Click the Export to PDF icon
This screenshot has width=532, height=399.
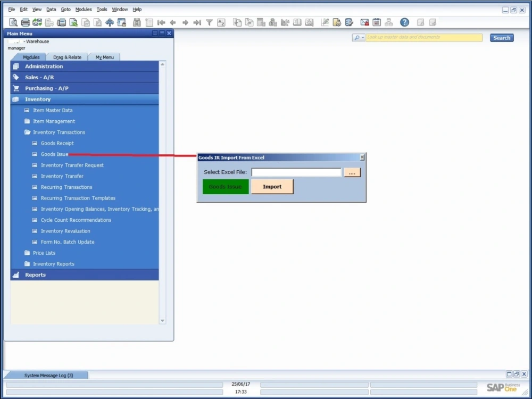[x=97, y=22]
